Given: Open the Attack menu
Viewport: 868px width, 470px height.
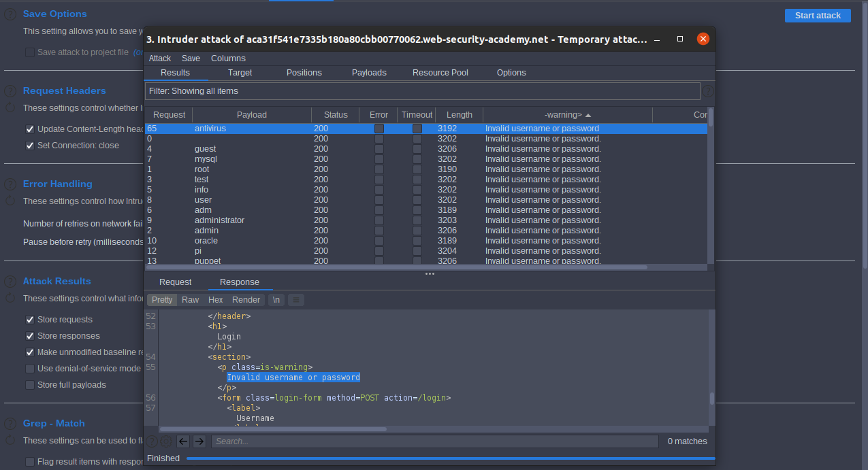Looking at the screenshot, I should click(x=160, y=58).
